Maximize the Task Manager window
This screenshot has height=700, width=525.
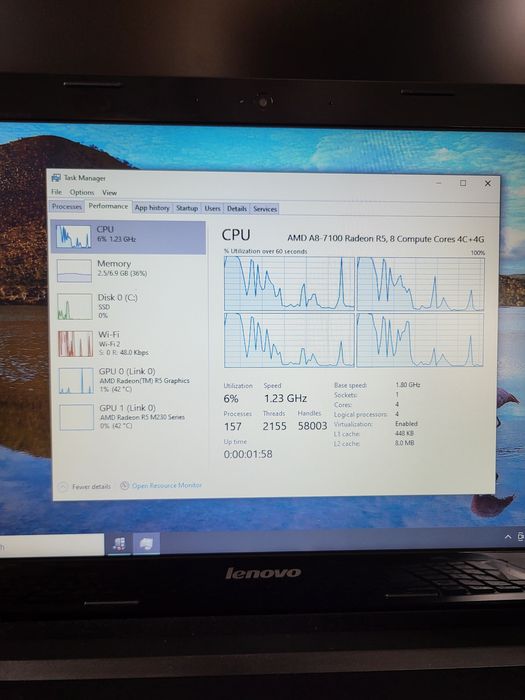click(x=463, y=183)
